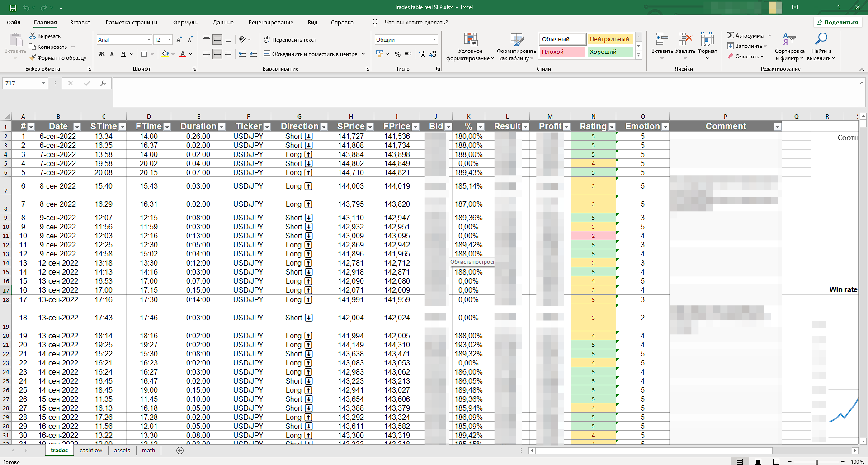Toggle Wrap Text (Переносить текст)
This screenshot has height=465, width=868.
[x=290, y=40]
